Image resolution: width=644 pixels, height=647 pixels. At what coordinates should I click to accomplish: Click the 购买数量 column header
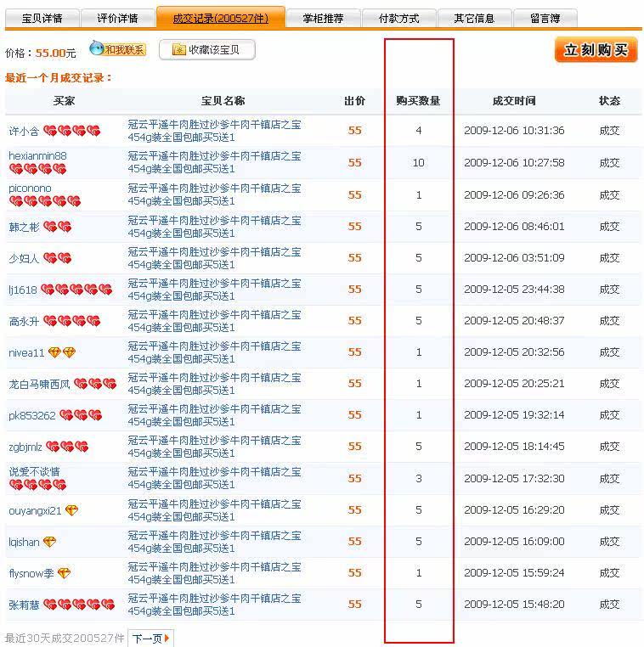pyautogui.click(x=418, y=101)
